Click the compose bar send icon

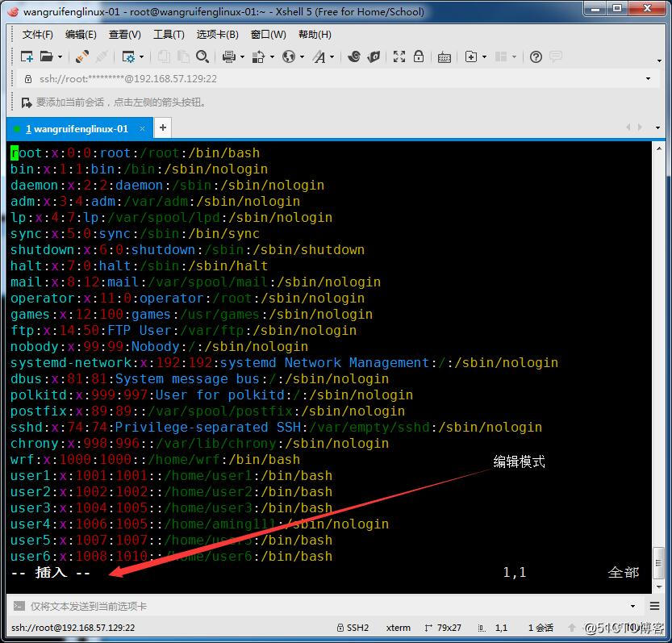pos(19,606)
